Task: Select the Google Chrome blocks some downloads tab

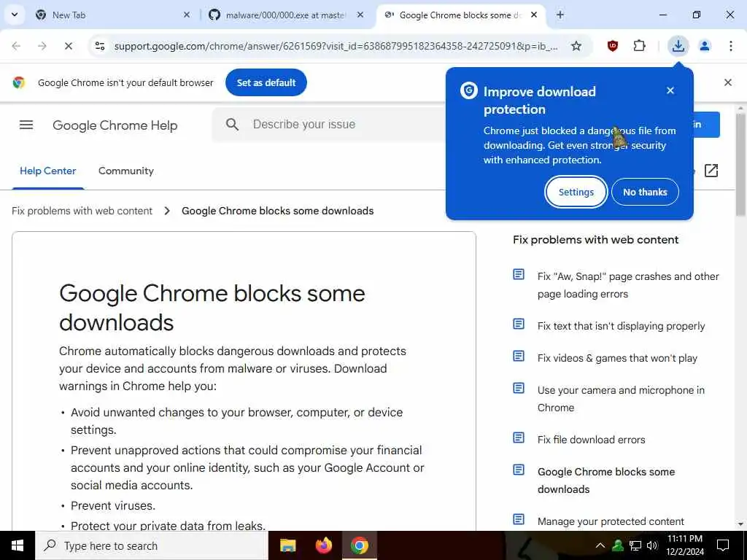Action: [460, 15]
